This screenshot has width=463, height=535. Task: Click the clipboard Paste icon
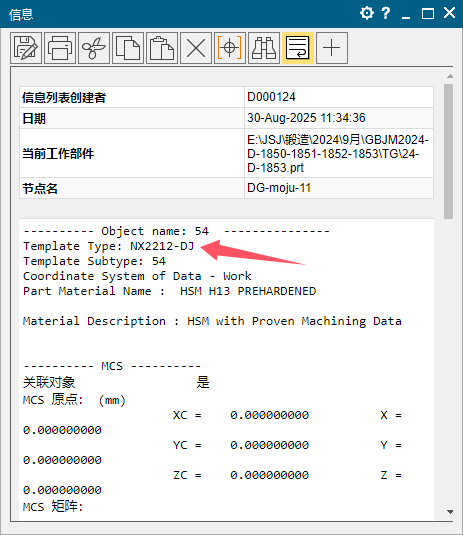coord(162,48)
